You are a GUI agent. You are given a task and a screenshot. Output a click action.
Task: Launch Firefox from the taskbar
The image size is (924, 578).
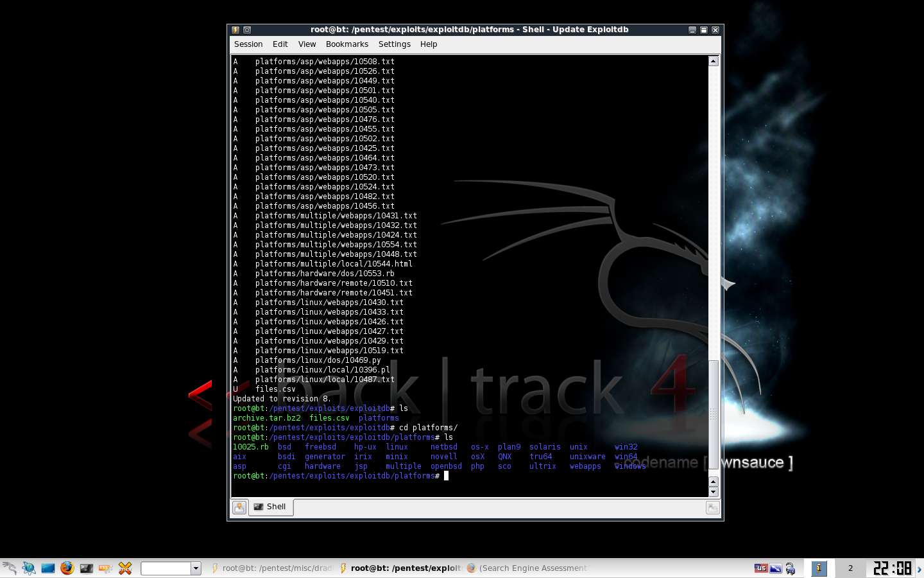pos(67,568)
